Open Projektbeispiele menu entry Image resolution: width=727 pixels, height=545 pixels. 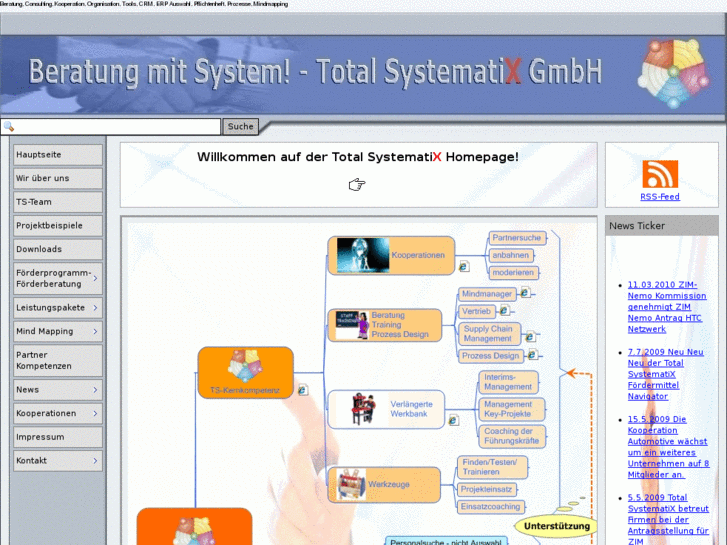pyautogui.click(x=58, y=225)
